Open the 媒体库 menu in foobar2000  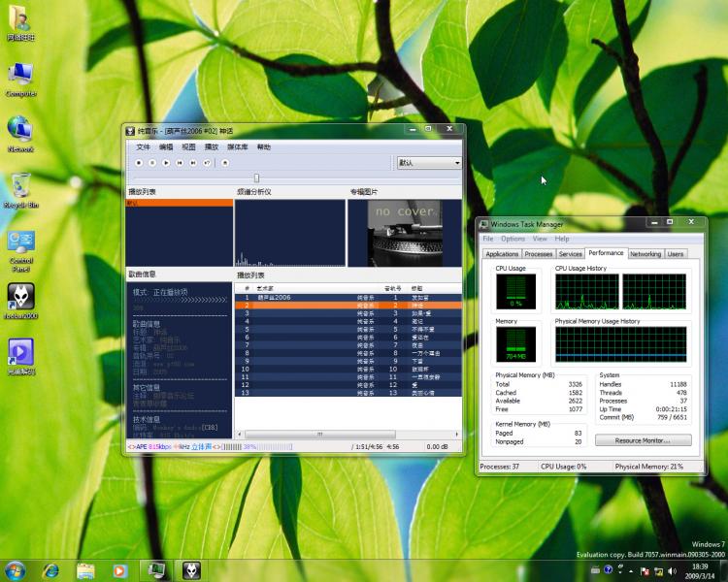(x=237, y=147)
